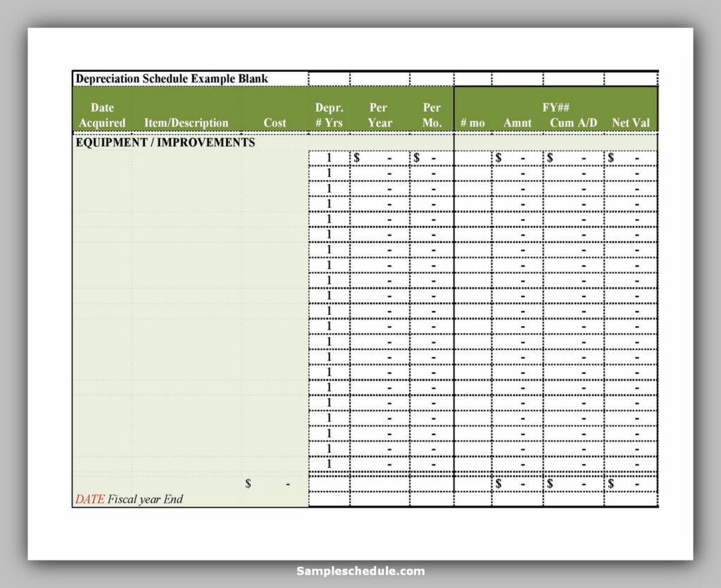Click the "DATE Fiscal year End" label
The width and height of the screenshot is (721, 588).
pyautogui.click(x=130, y=499)
